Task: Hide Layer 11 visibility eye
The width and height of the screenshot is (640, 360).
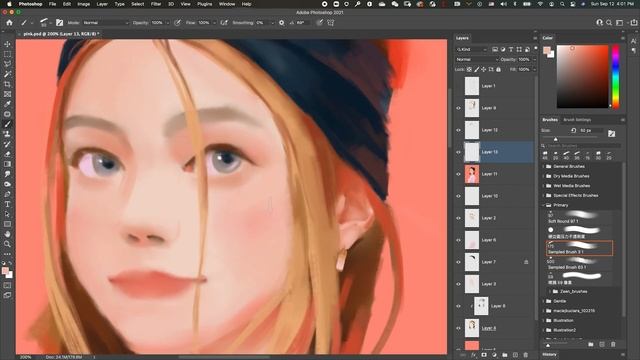Action: pyautogui.click(x=458, y=174)
